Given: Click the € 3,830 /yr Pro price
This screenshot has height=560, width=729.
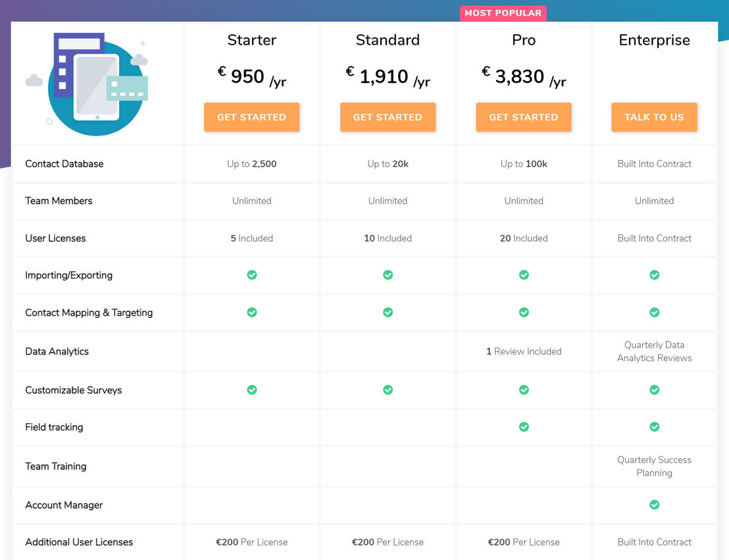Looking at the screenshot, I should pyautogui.click(x=524, y=77).
